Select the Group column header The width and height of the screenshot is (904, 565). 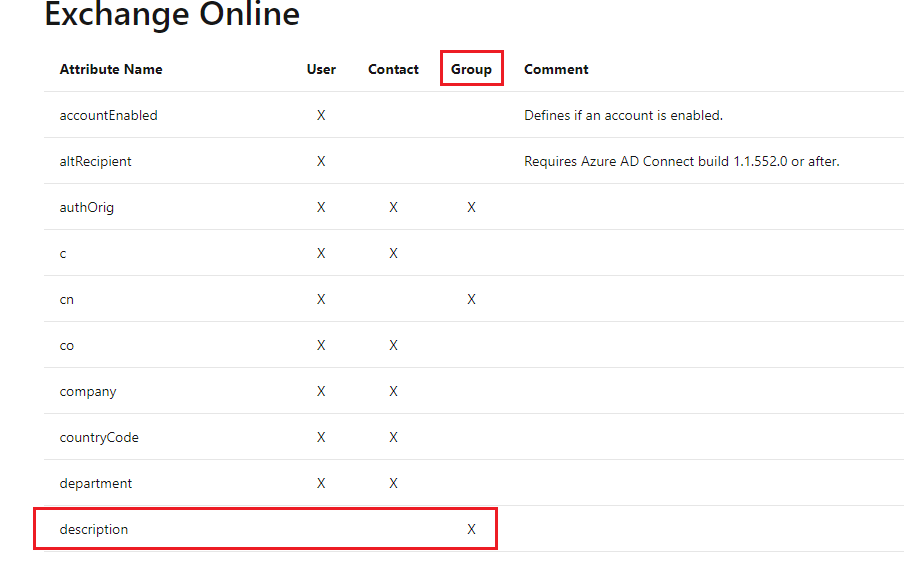pos(471,69)
